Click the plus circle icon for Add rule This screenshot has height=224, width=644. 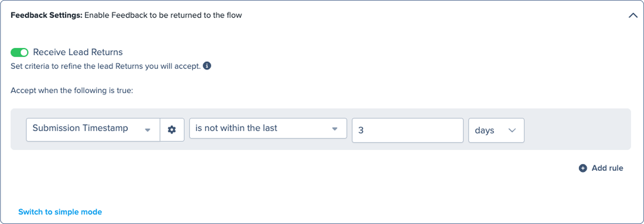[x=583, y=168]
